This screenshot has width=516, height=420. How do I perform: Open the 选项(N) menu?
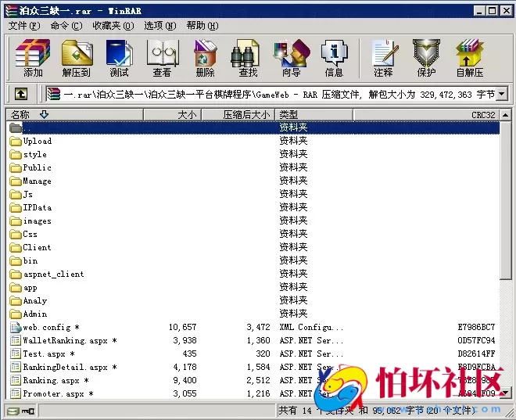160,26
